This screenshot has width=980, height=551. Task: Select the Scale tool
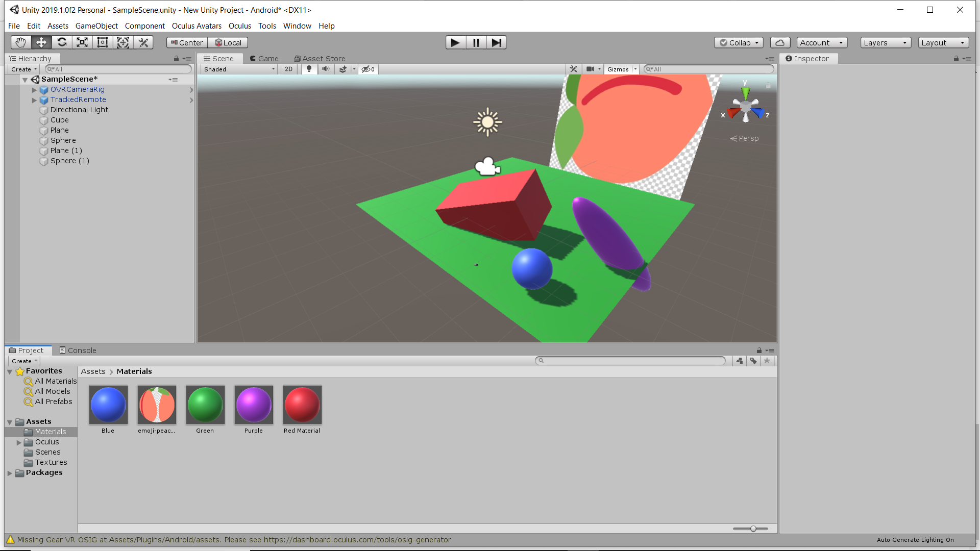82,42
